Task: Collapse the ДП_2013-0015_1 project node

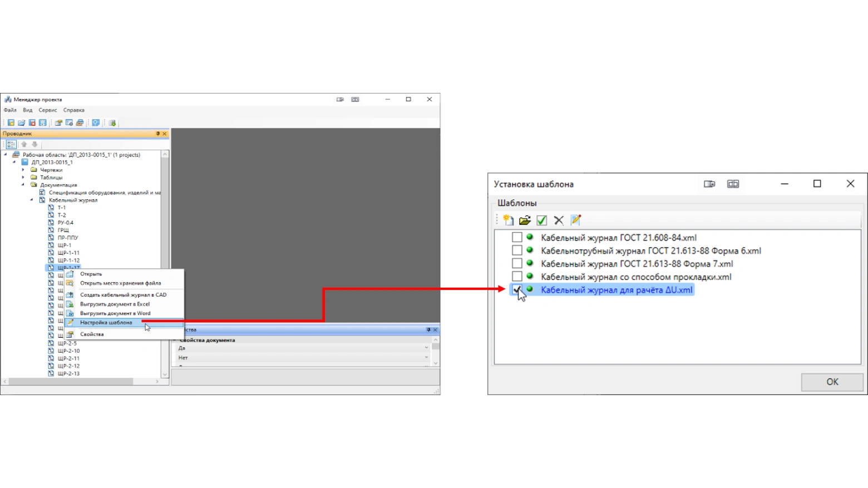Action: tap(14, 162)
